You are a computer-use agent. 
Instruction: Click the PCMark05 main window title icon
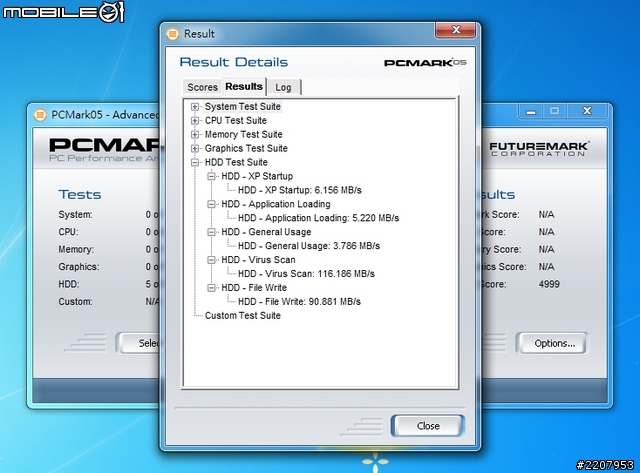[40, 115]
